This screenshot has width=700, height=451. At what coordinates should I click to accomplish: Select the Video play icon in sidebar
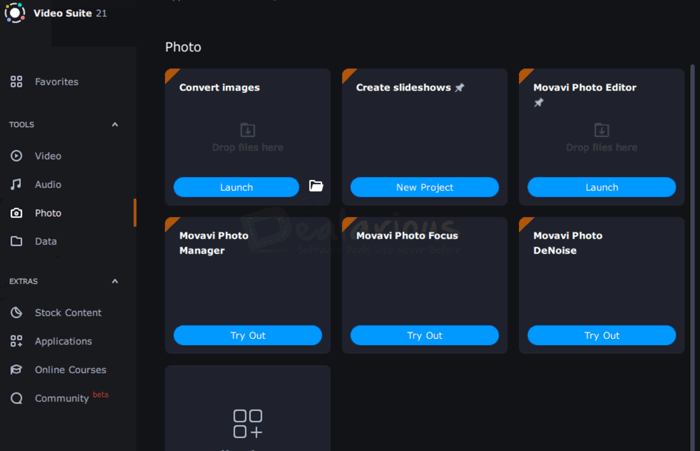(17, 155)
